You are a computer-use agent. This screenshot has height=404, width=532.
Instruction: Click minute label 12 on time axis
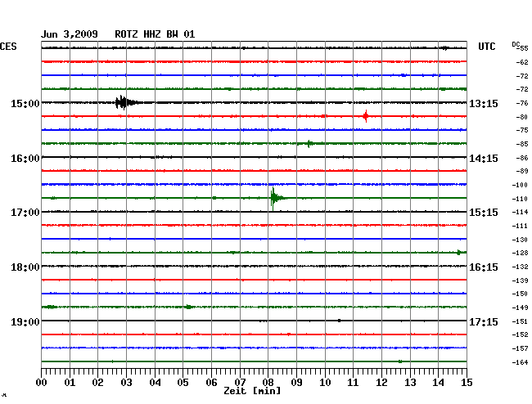click(381, 383)
